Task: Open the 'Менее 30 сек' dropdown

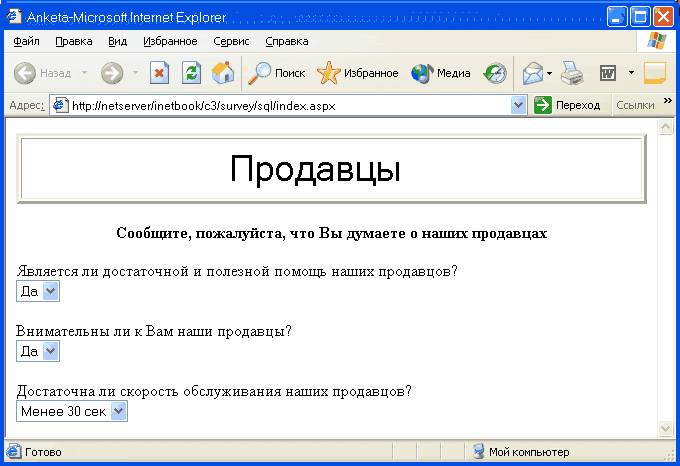Action: tap(72, 411)
